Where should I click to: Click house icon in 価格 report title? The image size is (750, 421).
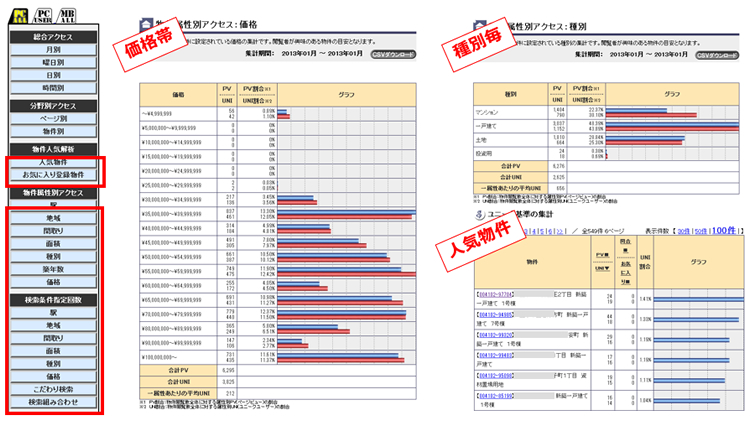(x=145, y=25)
